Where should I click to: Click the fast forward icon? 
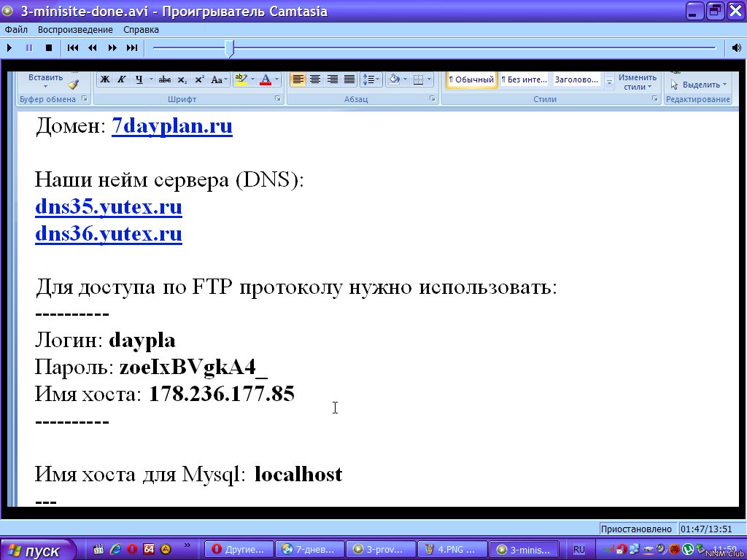pos(112,48)
